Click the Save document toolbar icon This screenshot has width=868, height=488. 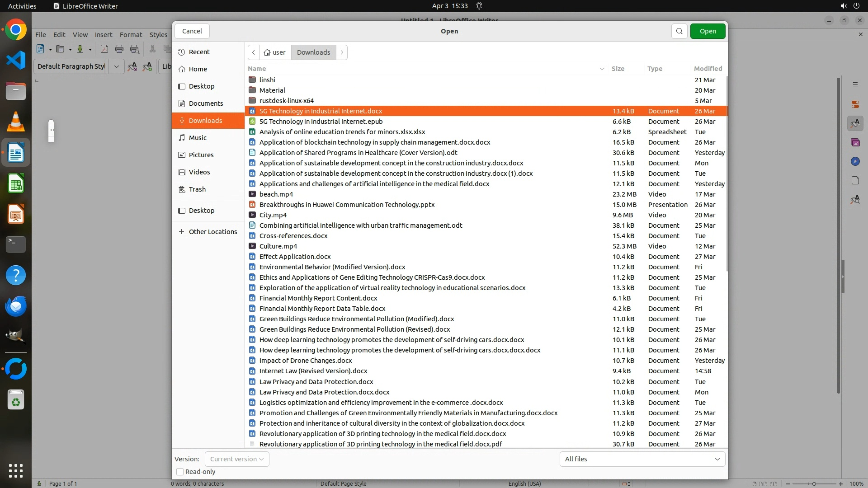pos(80,49)
